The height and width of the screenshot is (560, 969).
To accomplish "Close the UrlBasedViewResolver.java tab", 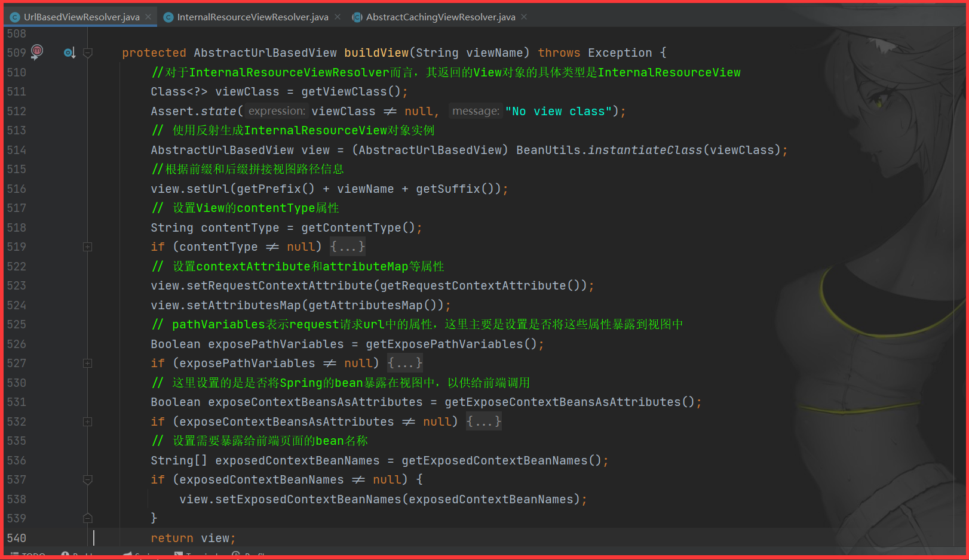I will 149,17.
